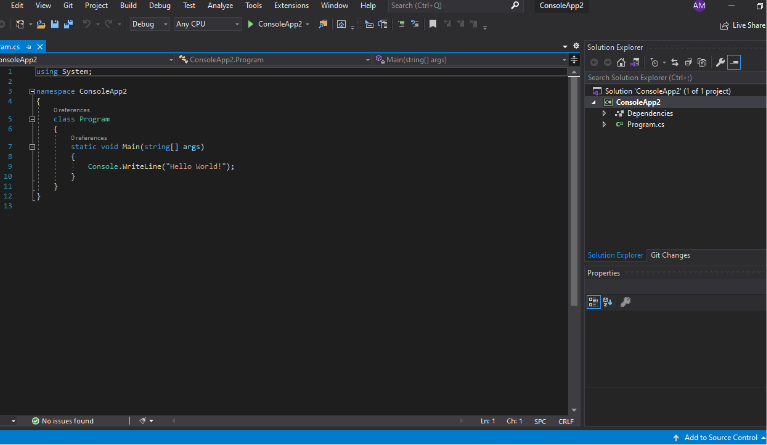
Task: Click the Alphabetical sort icon in Properties
Action: (x=607, y=302)
